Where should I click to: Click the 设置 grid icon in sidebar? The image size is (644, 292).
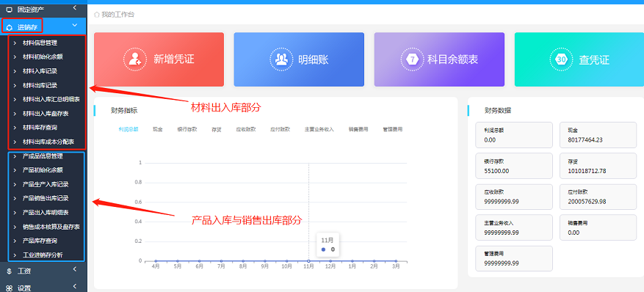(10, 288)
